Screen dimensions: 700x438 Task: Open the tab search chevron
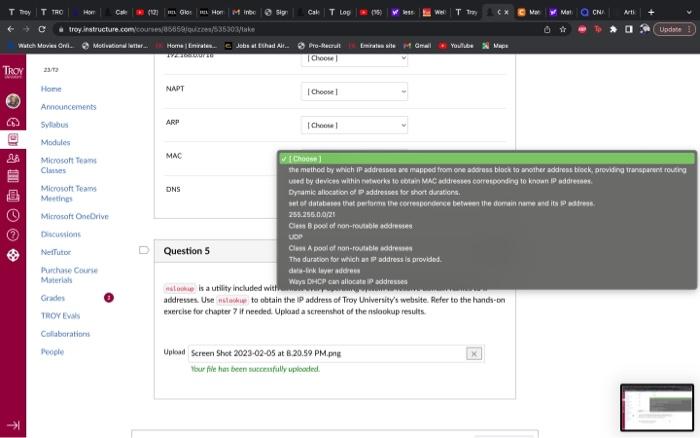coord(689,12)
